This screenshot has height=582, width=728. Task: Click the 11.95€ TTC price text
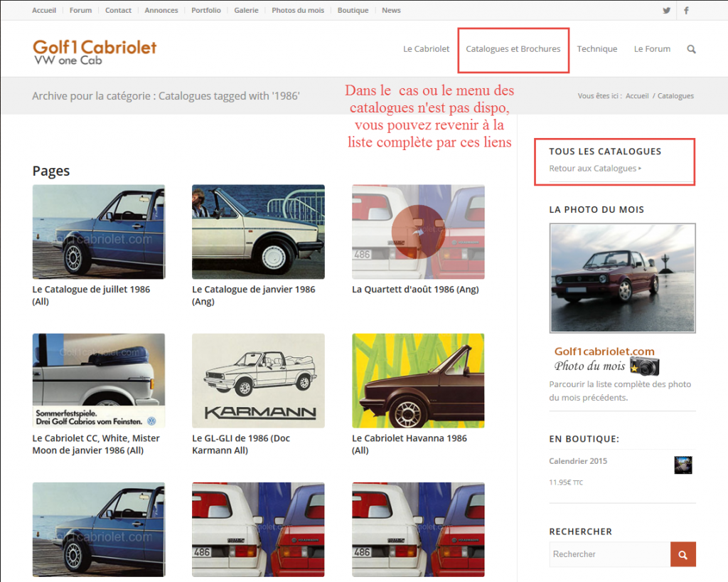[x=565, y=482]
